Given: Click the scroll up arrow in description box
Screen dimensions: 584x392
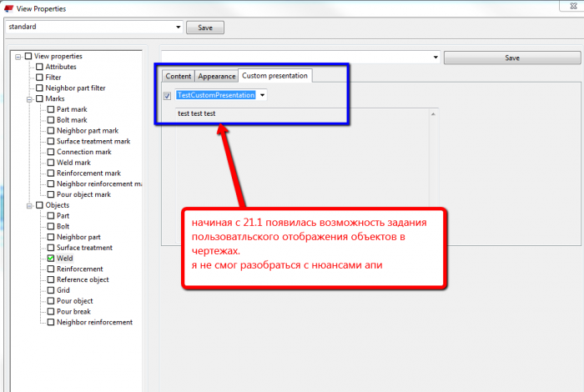Looking at the screenshot, I should click(433, 114).
